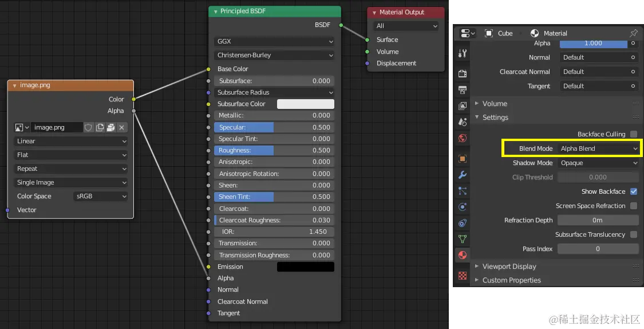Expand the Volume panel
Screen dimensions: 644x329
(477, 103)
